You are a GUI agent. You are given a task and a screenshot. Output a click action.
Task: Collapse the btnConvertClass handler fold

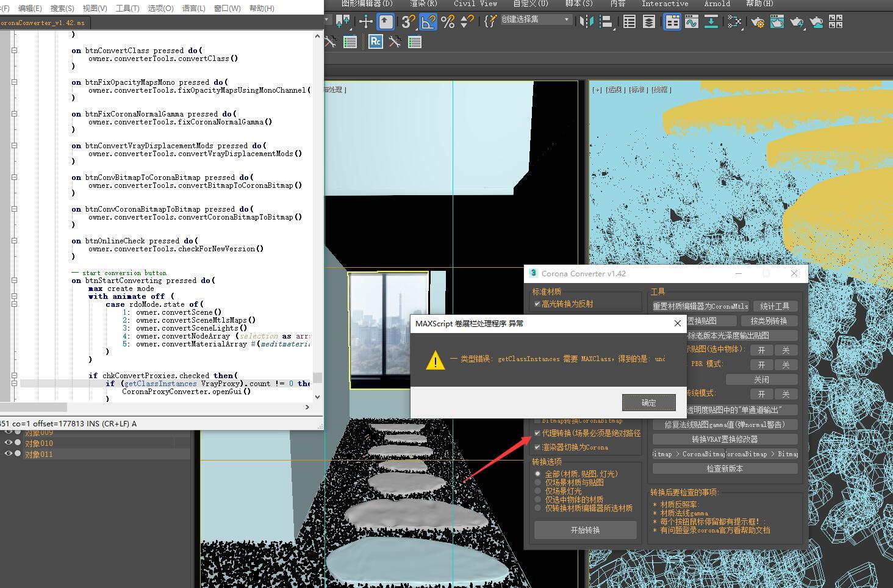(x=14, y=51)
